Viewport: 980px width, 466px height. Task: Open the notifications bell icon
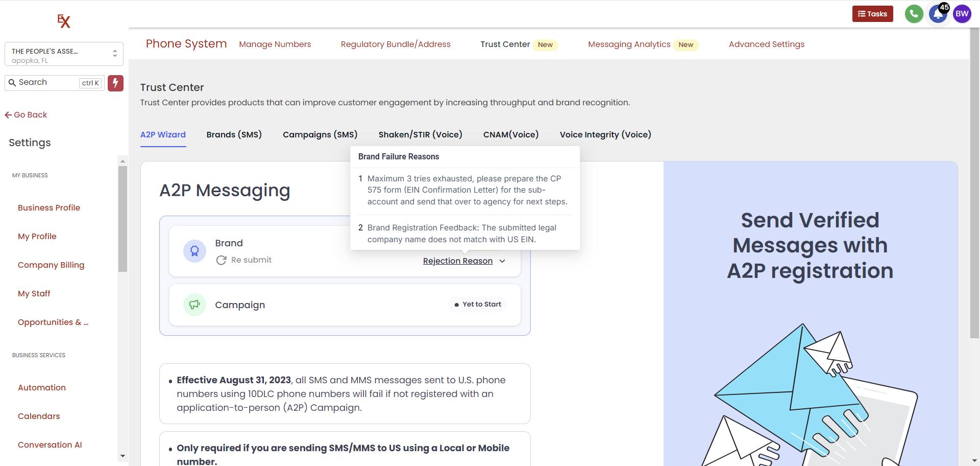tap(937, 14)
